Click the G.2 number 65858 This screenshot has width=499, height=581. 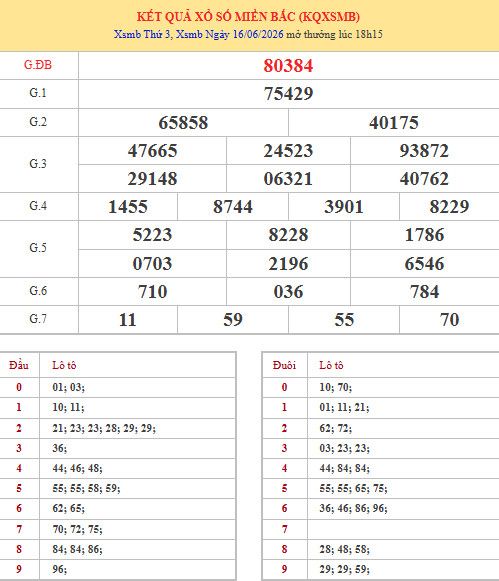pyautogui.click(x=183, y=123)
